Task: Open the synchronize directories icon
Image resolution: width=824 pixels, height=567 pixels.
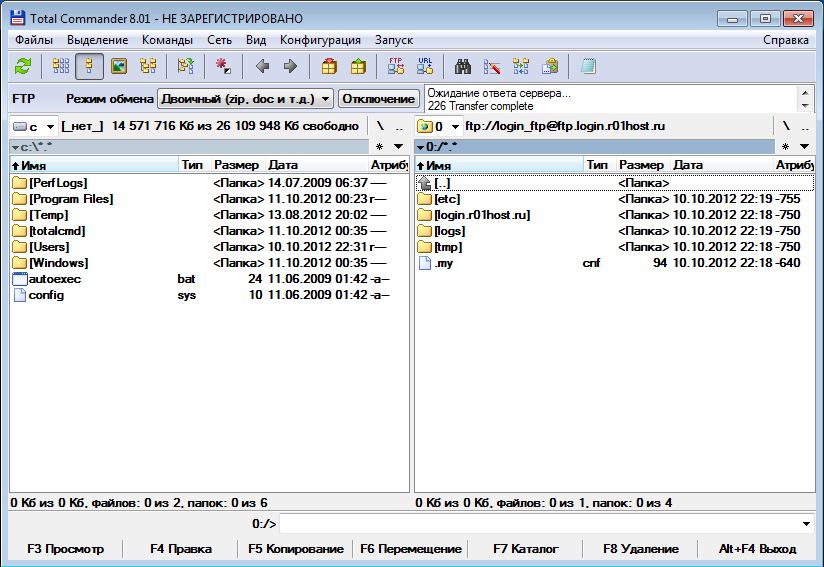Action: (x=521, y=66)
